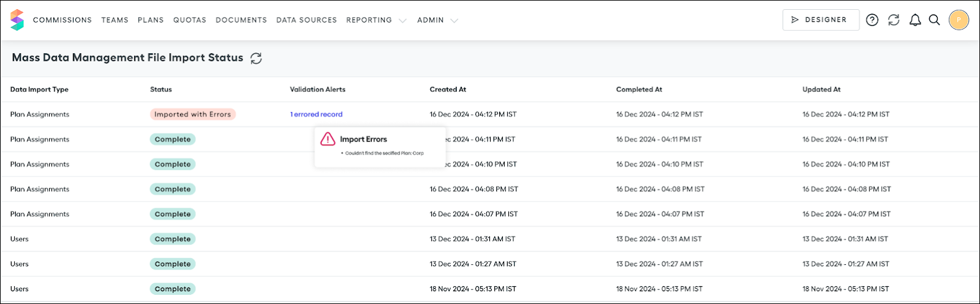Select Complete badge in 04:11 PM row
Image resolution: width=980 pixels, height=304 pixels.
pos(173,140)
